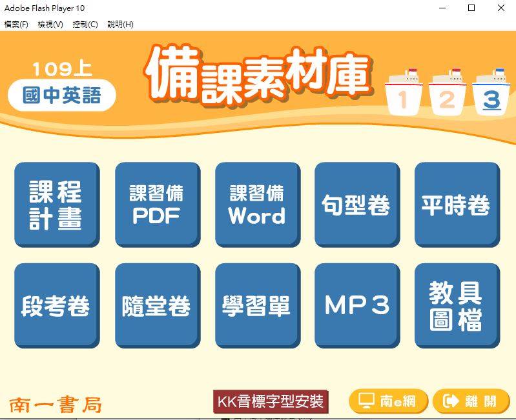Viewport: 516px width, 420px height.
Task: Open the 學習單 tile
Action: [258, 306]
